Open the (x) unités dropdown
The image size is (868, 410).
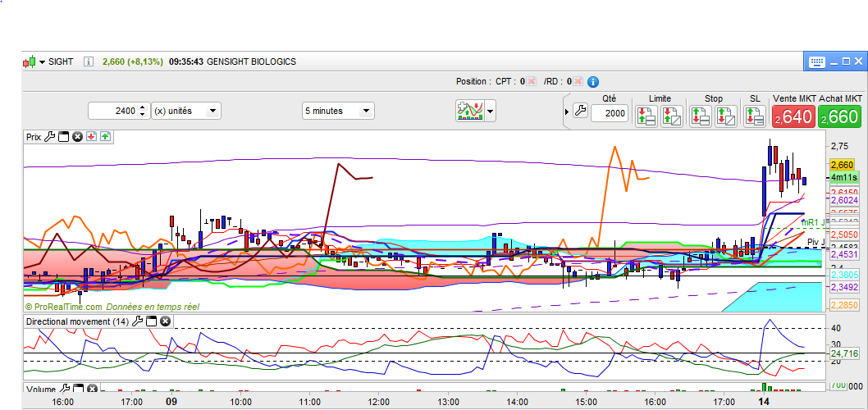186,111
